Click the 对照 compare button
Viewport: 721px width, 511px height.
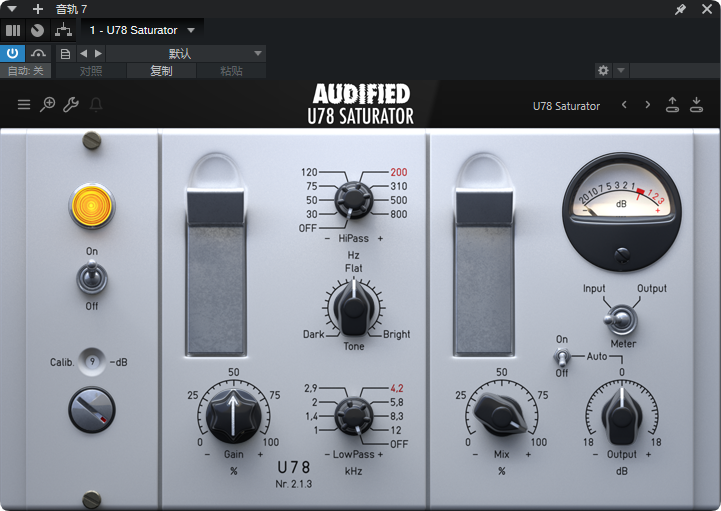[x=91, y=71]
